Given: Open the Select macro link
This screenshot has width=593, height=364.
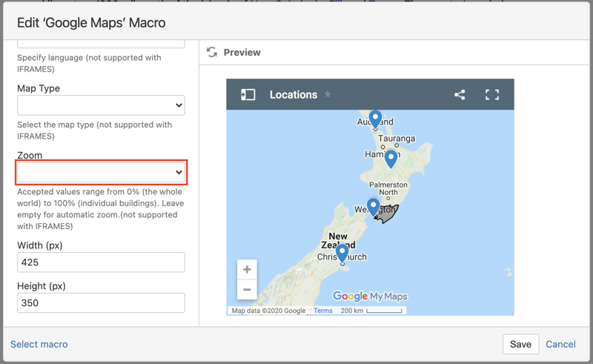Looking at the screenshot, I should [x=39, y=344].
